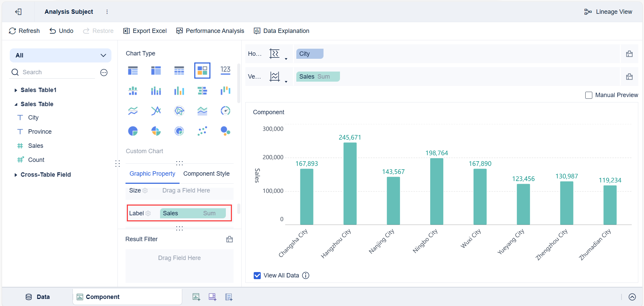Select the radar chart type icon
644x306 pixels.
(x=179, y=111)
